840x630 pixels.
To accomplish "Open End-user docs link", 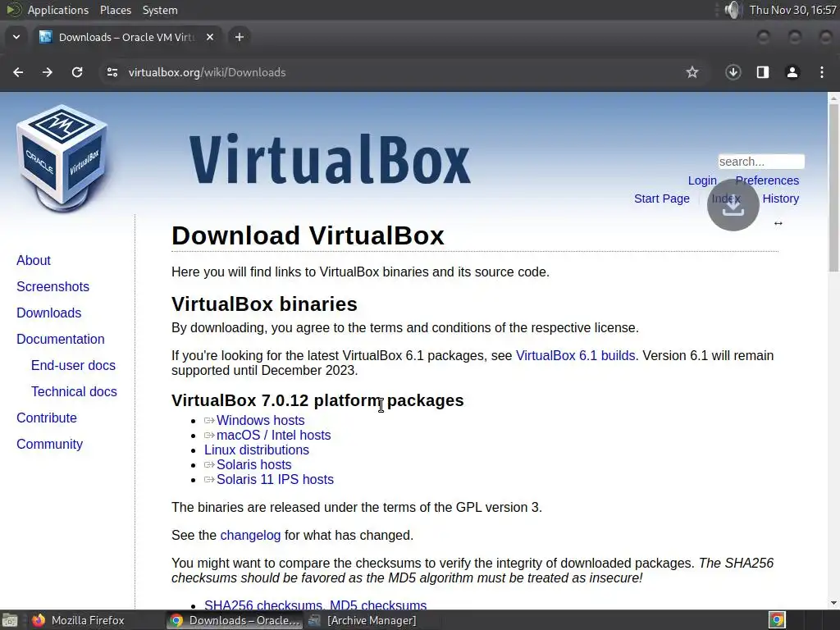I will click(73, 365).
